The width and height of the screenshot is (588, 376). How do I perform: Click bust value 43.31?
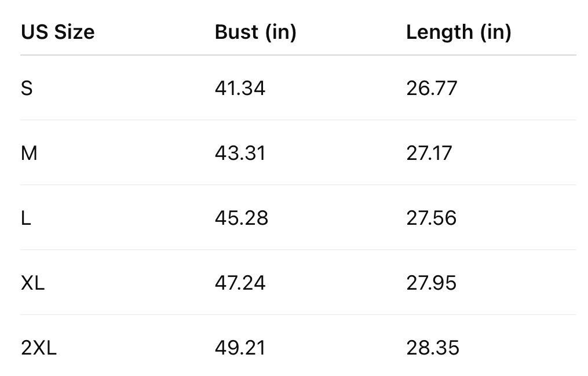pyautogui.click(x=240, y=153)
